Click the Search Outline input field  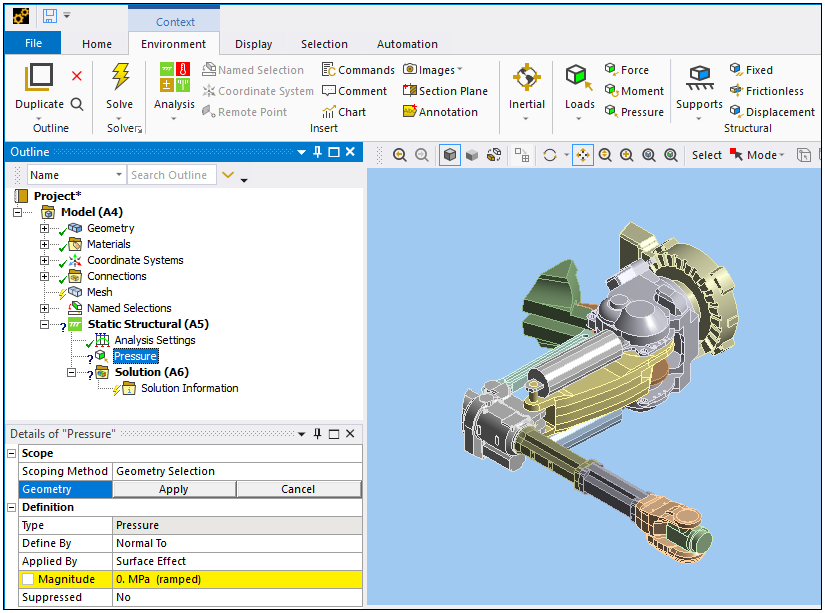170,175
